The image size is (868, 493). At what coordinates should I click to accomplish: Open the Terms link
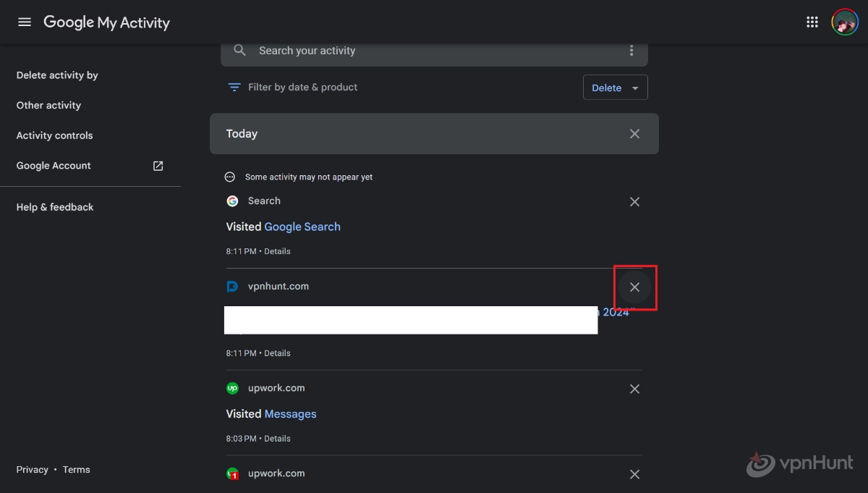76,470
